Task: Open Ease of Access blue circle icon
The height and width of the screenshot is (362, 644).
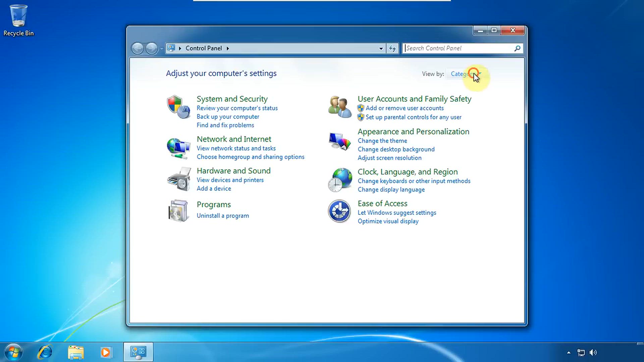Action: (339, 211)
